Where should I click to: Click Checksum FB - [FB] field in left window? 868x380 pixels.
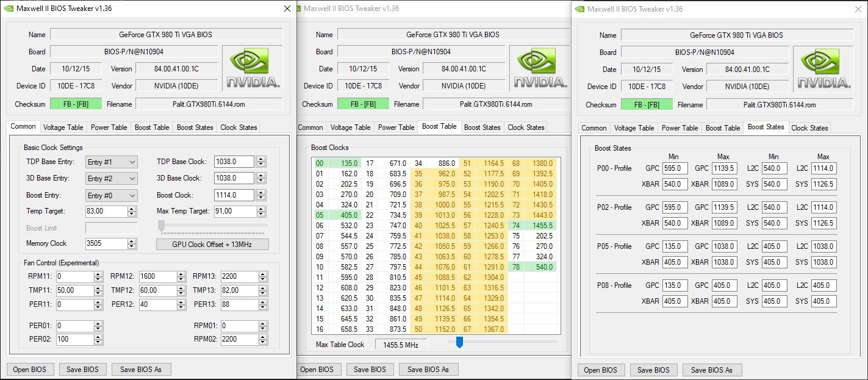point(76,104)
